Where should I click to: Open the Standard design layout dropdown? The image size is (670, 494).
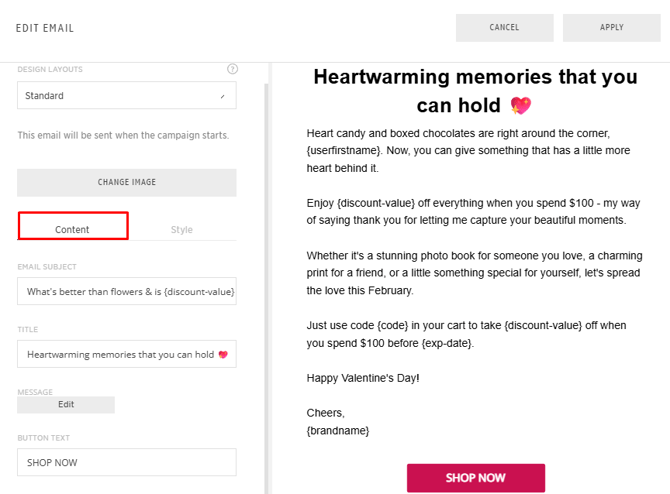pyautogui.click(x=126, y=96)
